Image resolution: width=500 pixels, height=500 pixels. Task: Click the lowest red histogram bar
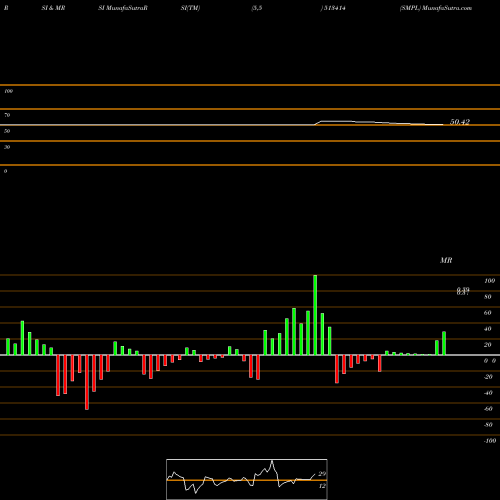pos(87,382)
